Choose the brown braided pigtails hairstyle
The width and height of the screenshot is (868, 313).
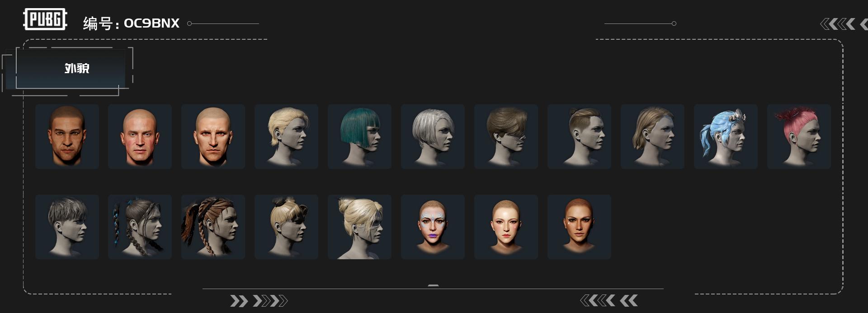pyautogui.click(x=213, y=227)
